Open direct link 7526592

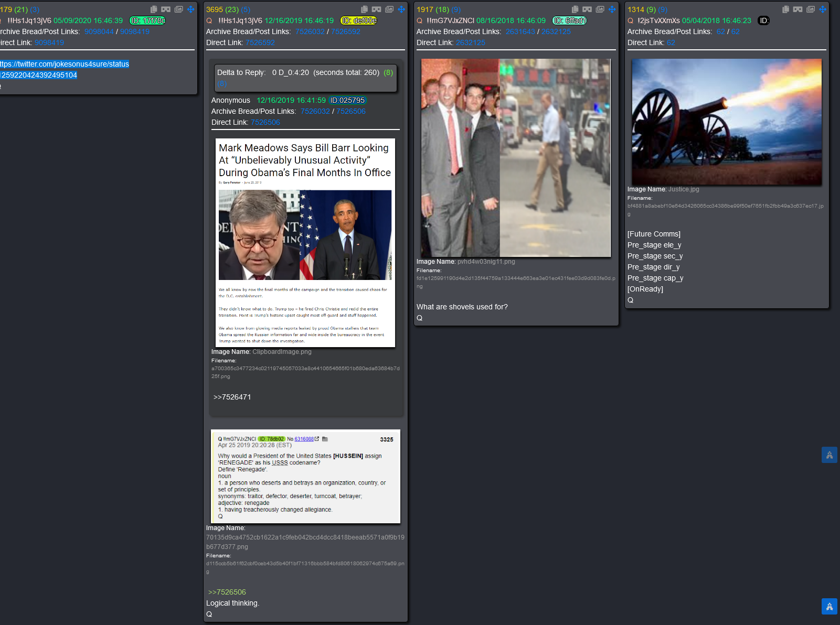(260, 42)
